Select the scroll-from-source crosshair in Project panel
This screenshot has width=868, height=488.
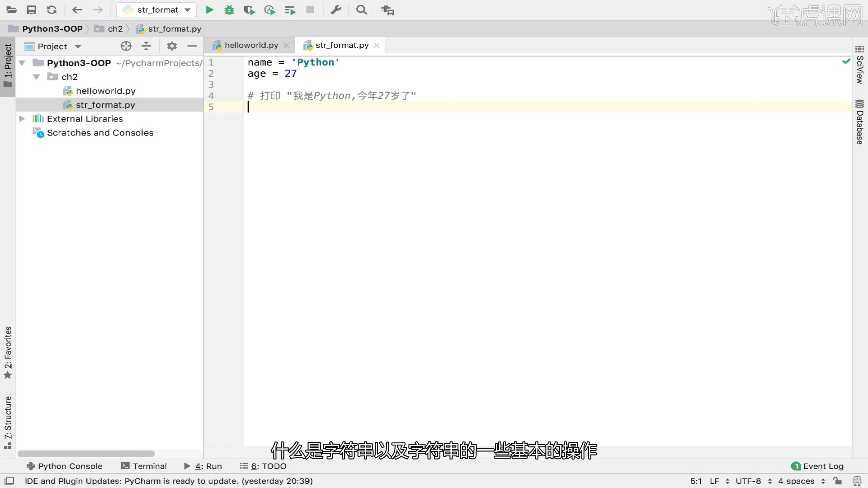pyautogui.click(x=126, y=46)
